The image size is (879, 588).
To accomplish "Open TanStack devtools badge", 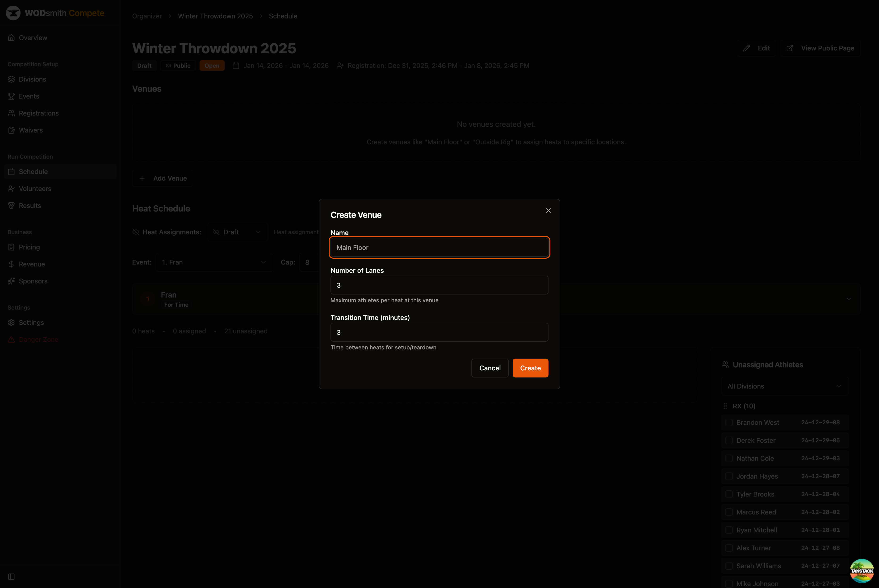I will [862, 571].
